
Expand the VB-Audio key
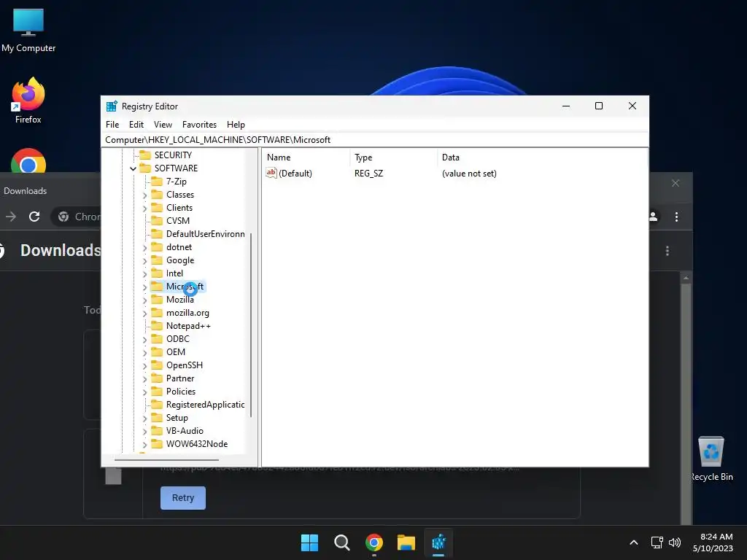coord(145,432)
